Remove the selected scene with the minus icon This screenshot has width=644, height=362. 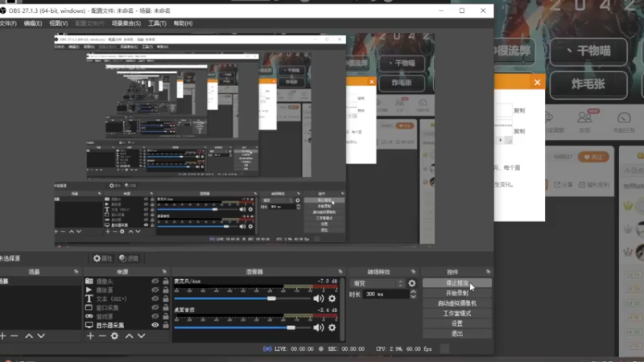(14, 335)
